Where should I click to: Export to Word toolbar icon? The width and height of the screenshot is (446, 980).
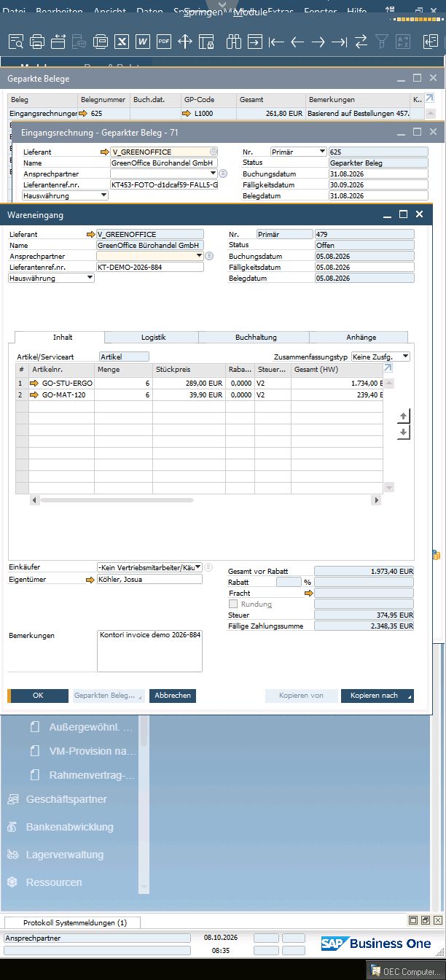tap(143, 42)
